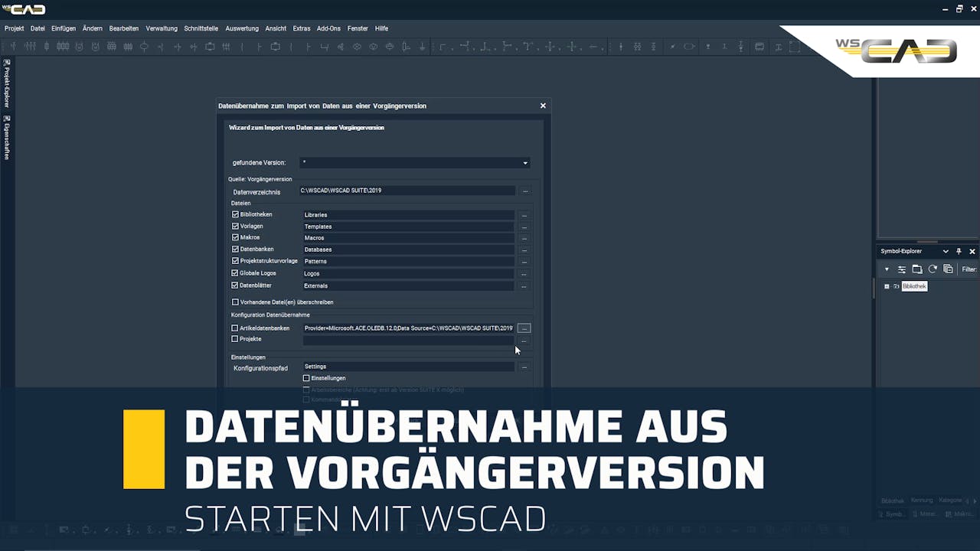Viewport: 980px width, 551px height.
Task: Open the Eigenschaften side panel
Action: point(7,138)
